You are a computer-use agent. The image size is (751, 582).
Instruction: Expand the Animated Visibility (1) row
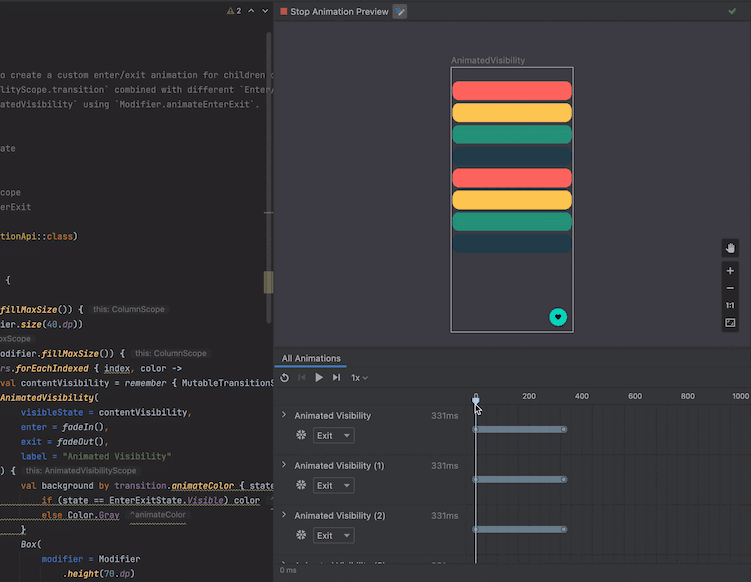tap(284, 465)
